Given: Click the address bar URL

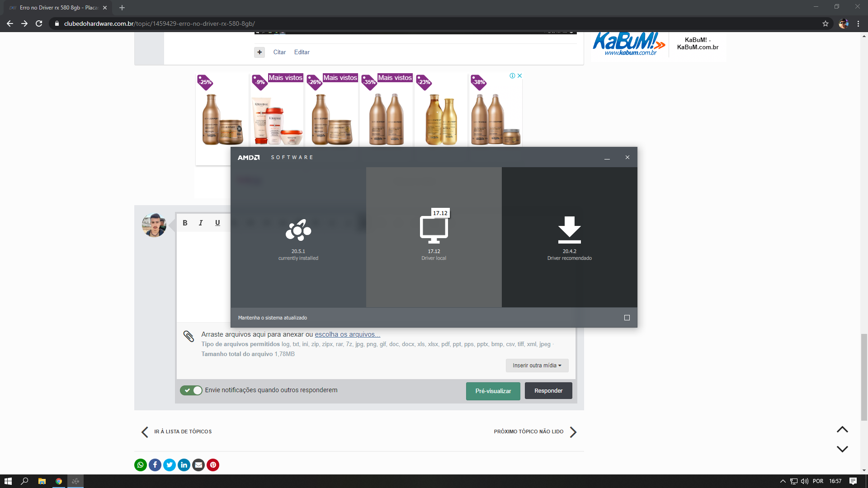Looking at the screenshot, I should [160, 23].
